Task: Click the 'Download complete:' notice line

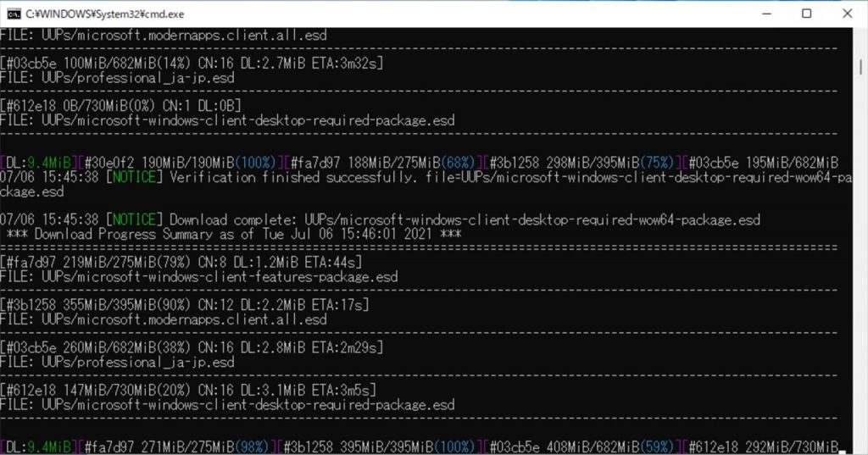Action: point(380,219)
